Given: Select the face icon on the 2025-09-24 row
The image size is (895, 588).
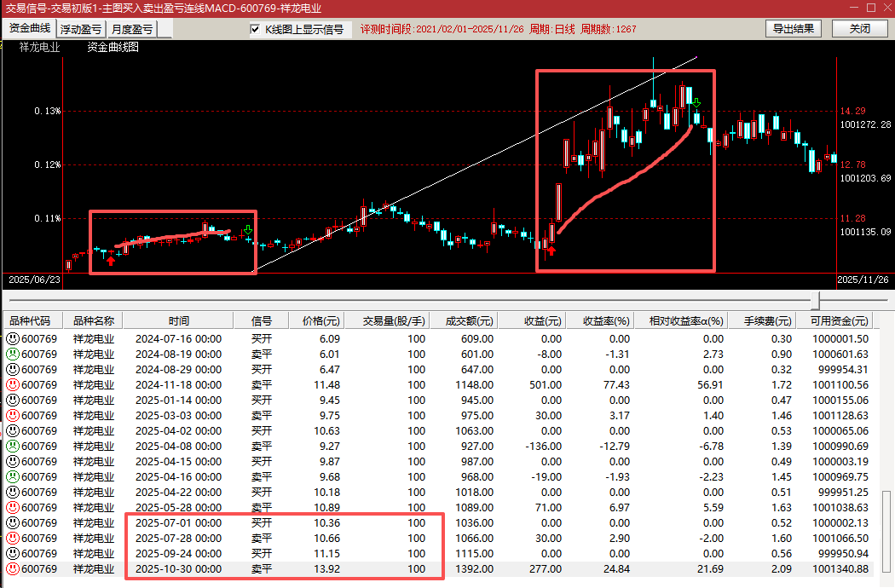Looking at the screenshot, I should click(13, 554).
